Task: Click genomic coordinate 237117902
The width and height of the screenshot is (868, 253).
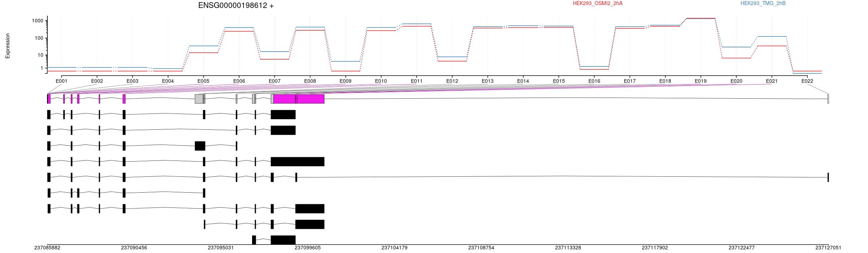Action: [x=655, y=248]
